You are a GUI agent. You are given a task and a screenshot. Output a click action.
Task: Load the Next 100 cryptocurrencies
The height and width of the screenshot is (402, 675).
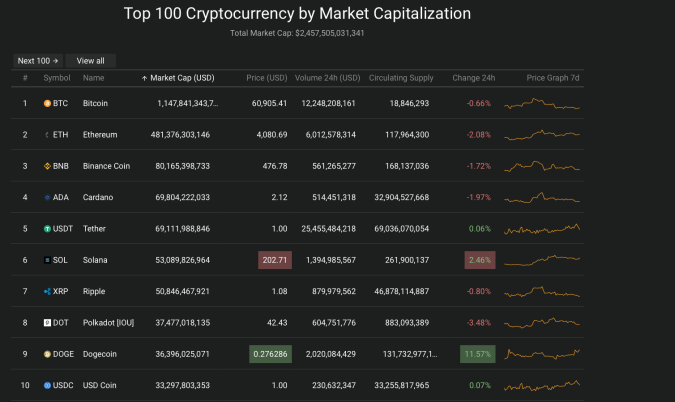tap(38, 61)
